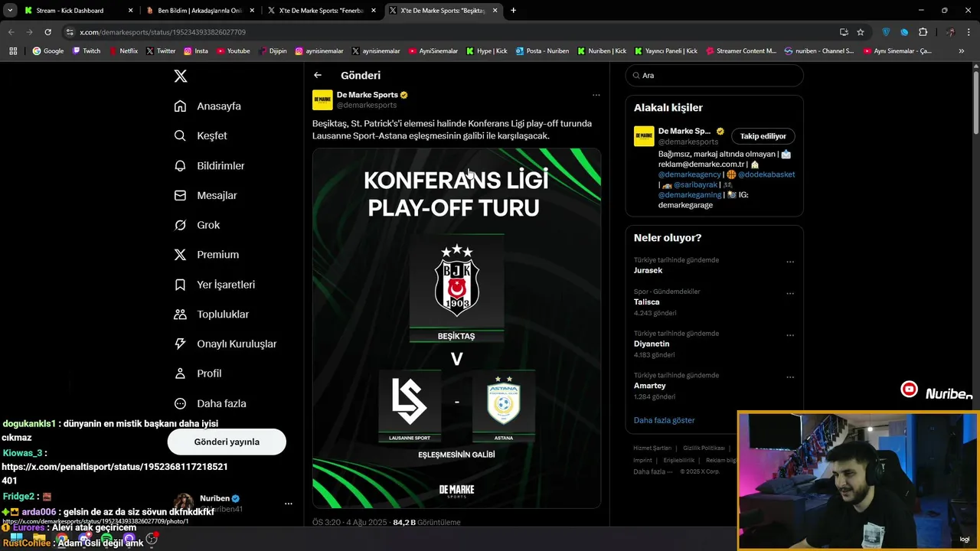
Task: Open the Konferans Ligi play-off image
Action: [x=456, y=328]
